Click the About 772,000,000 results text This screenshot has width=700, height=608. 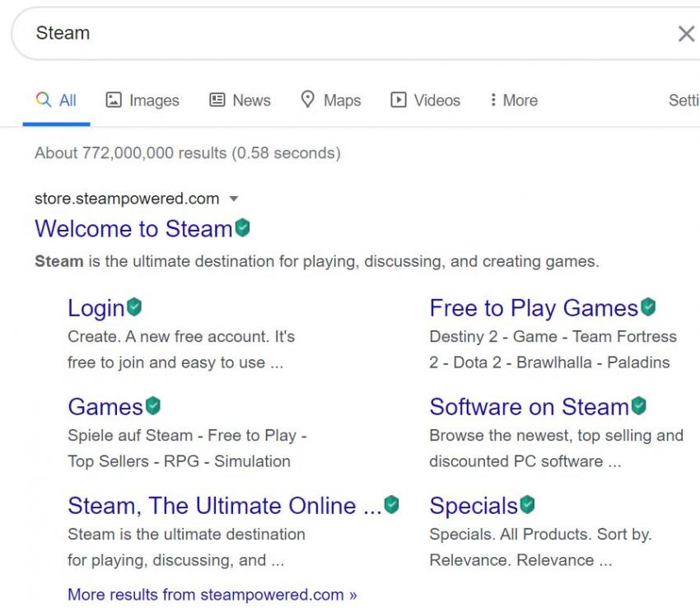(x=188, y=153)
